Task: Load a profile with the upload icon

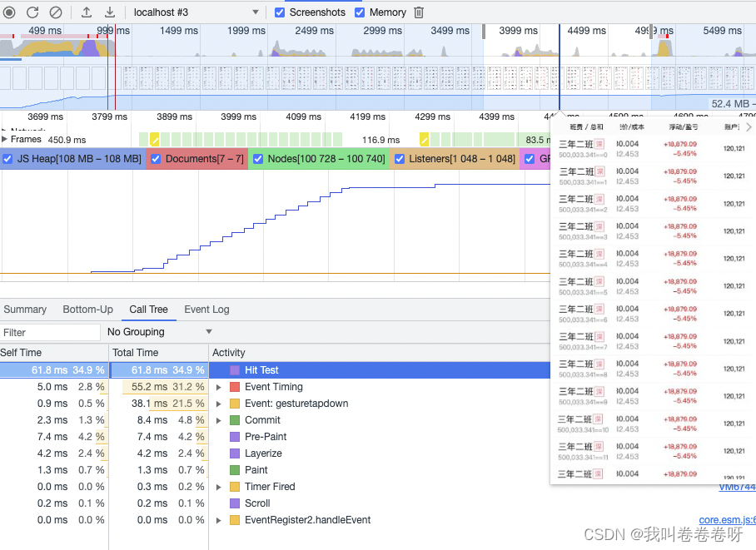Action: point(87,12)
